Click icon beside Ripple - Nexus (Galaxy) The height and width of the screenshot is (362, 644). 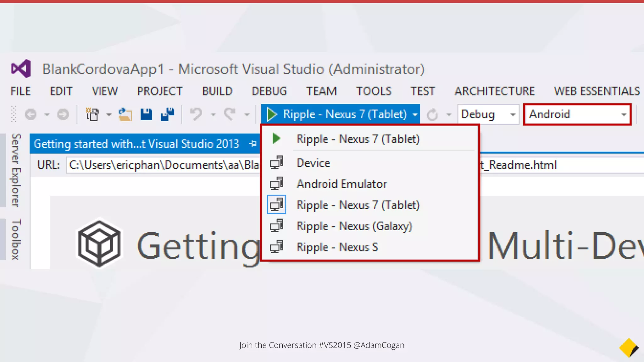coord(277,226)
